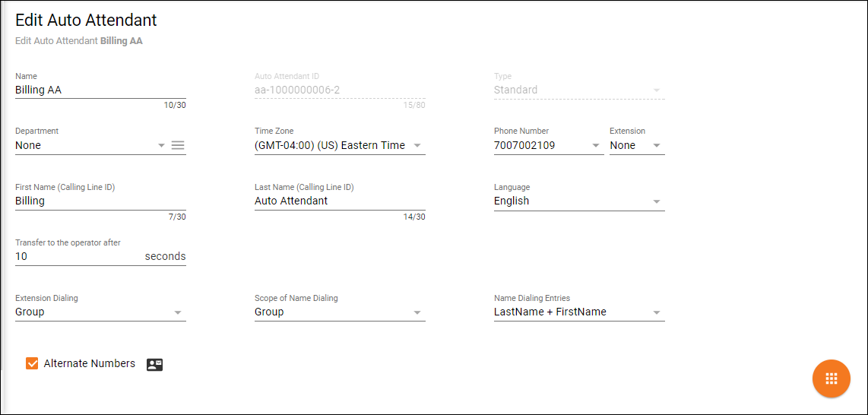Screen dimensions: 868x415
Task: Click the Department list menu icon
Action: [x=178, y=145]
